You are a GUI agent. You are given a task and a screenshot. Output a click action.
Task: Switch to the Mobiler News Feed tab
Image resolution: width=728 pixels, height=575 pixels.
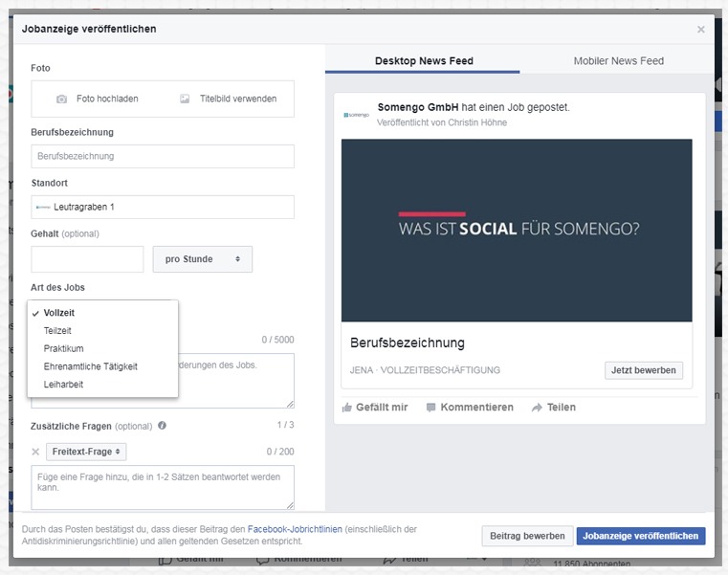[x=618, y=61]
